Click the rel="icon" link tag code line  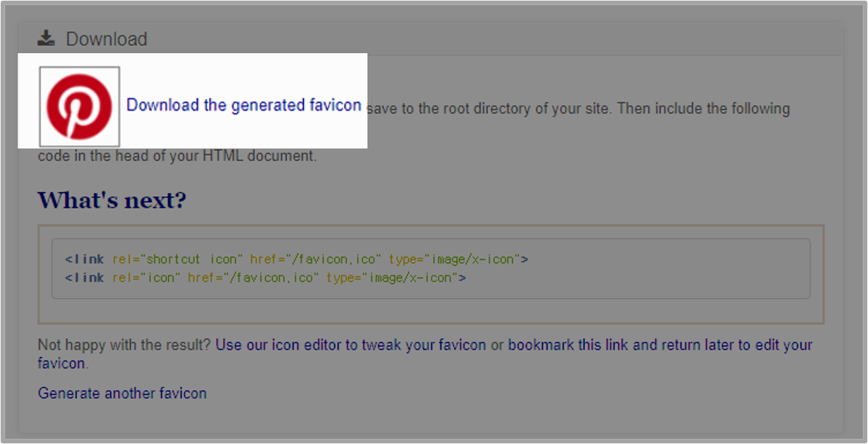point(265,278)
